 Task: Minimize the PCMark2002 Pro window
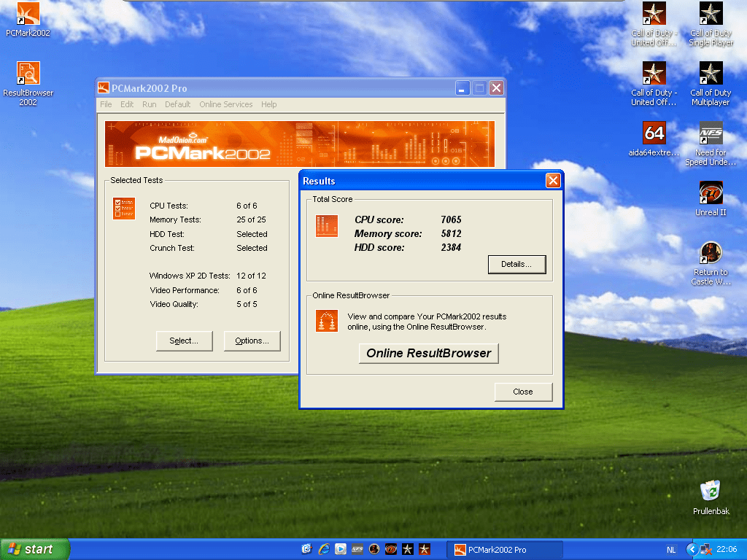pos(462,88)
